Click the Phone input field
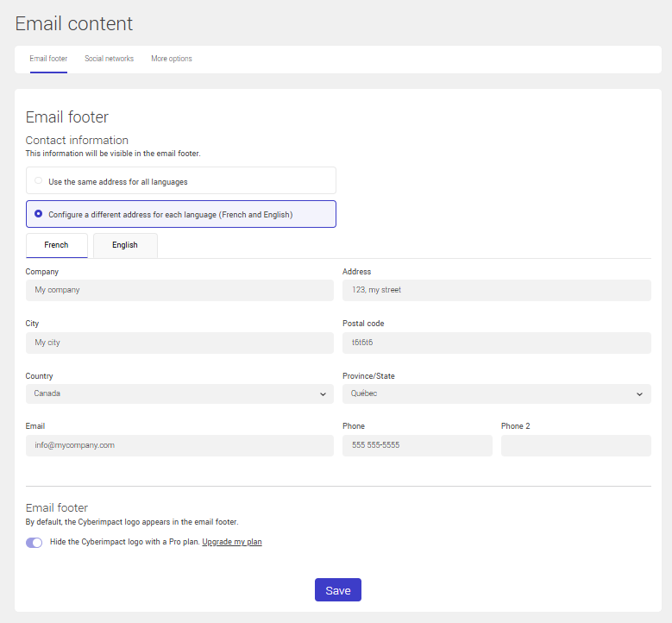Image resolution: width=672 pixels, height=623 pixels. (418, 445)
